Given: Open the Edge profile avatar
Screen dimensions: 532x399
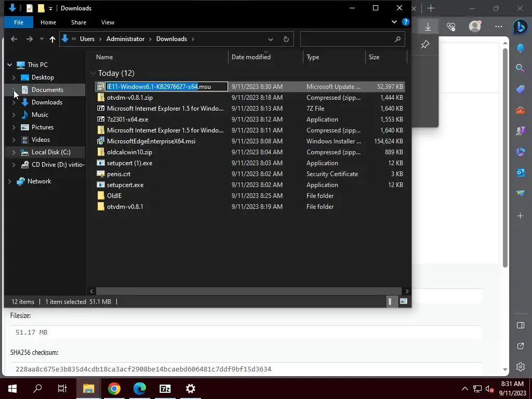Looking at the screenshot, I should (x=475, y=26).
